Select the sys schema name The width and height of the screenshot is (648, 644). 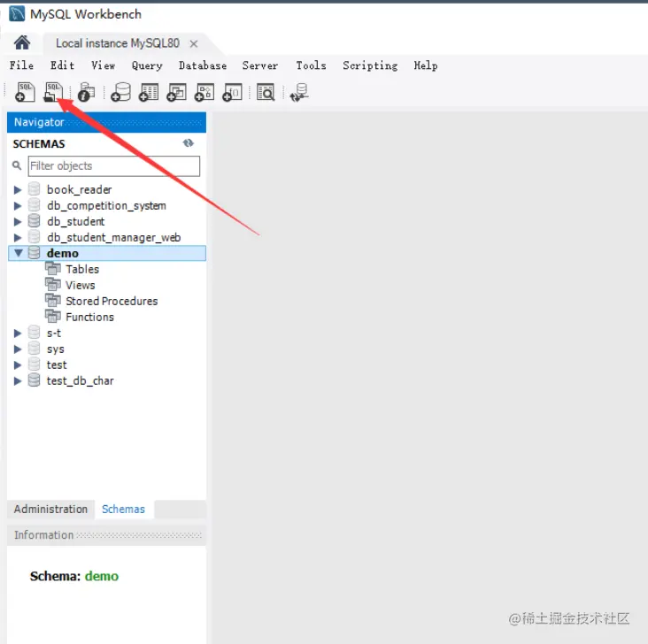click(x=56, y=349)
